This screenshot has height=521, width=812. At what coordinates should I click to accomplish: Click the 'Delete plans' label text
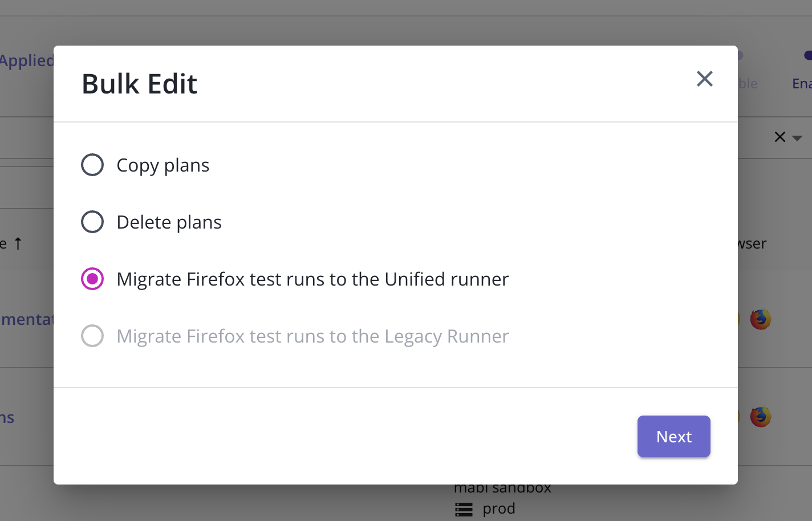(x=169, y=222)
